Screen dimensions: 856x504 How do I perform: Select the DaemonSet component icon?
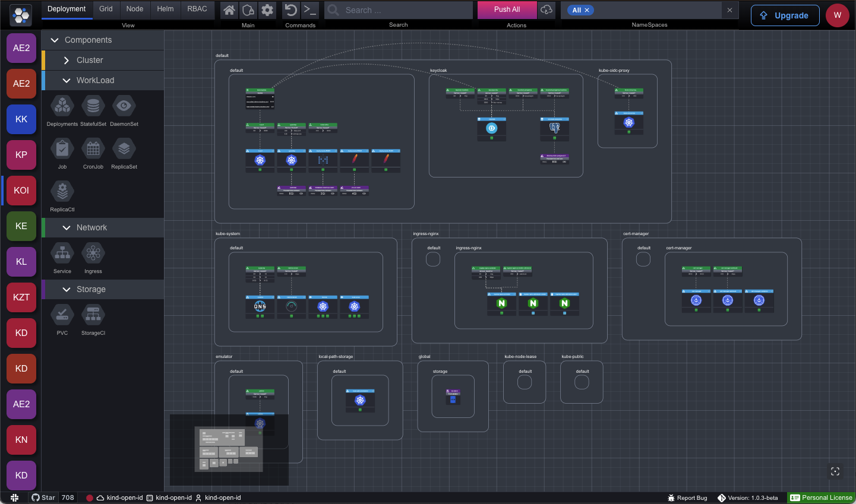click(124, 106)
